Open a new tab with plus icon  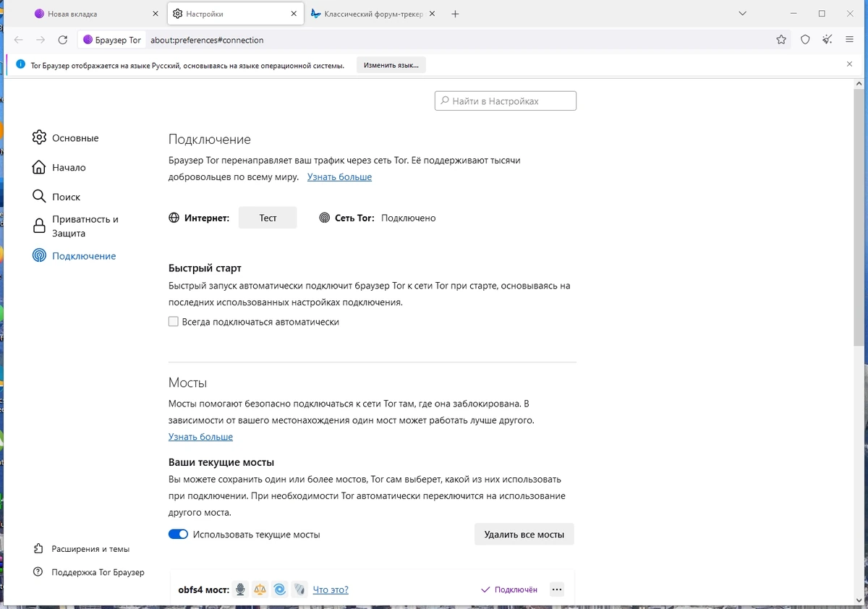(x=455, y=14)
